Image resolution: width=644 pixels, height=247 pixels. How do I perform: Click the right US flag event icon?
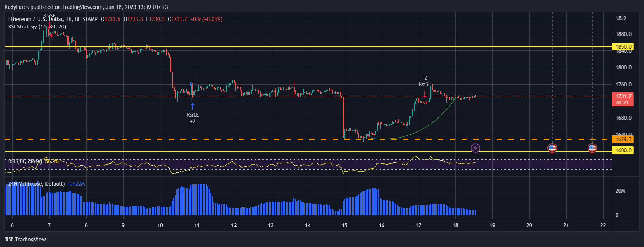coord(592,148)
